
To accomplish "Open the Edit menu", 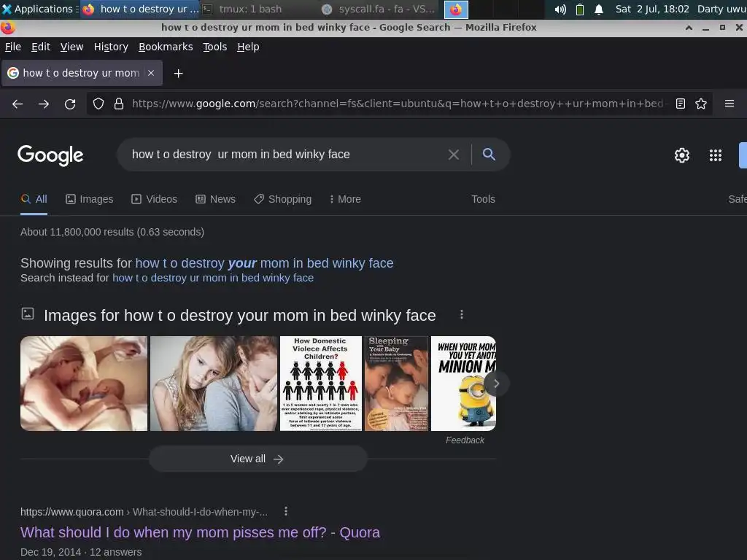I will click(41, 47).
